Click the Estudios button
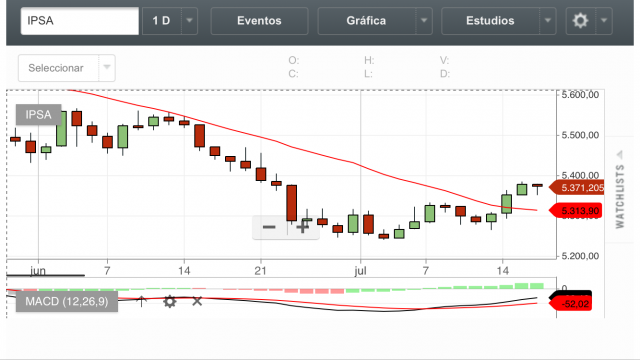 tap(490, 20)
